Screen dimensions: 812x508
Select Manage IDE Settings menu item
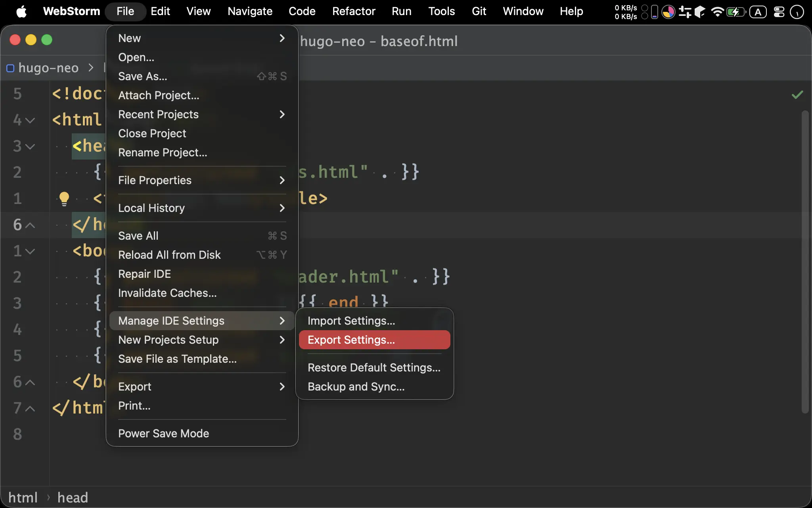(x=202, y=321)
